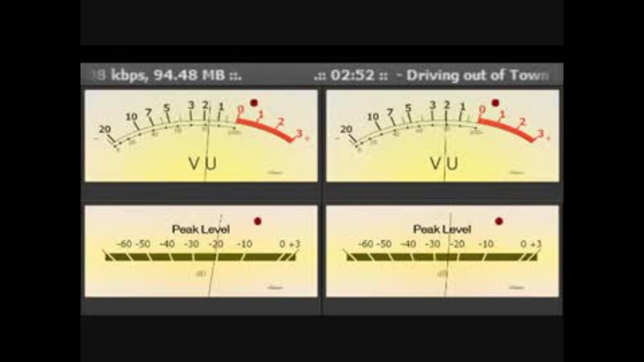644x362 pixels.
Task: Click the VU label on left meter
Action: tap(203, 164)
